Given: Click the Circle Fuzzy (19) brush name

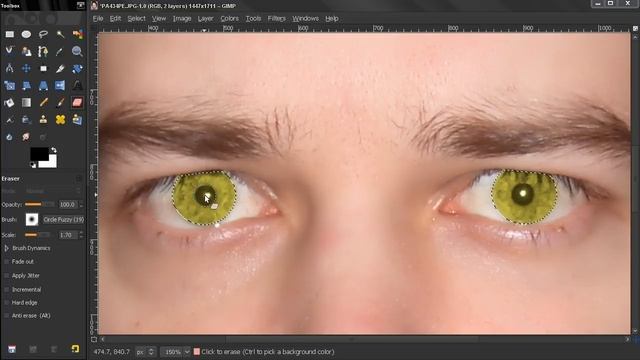Looking at the screenshot, I should pos(63,220).
